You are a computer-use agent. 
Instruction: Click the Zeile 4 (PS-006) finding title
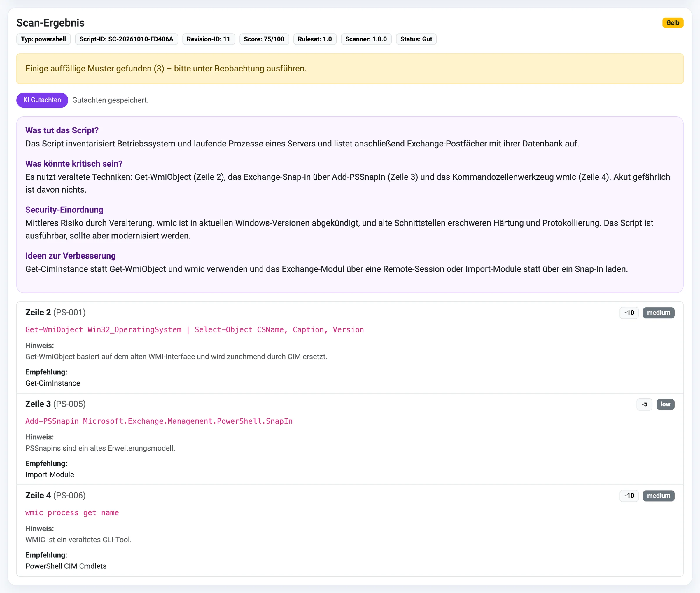pyautogui.click(x=55, y=496)
